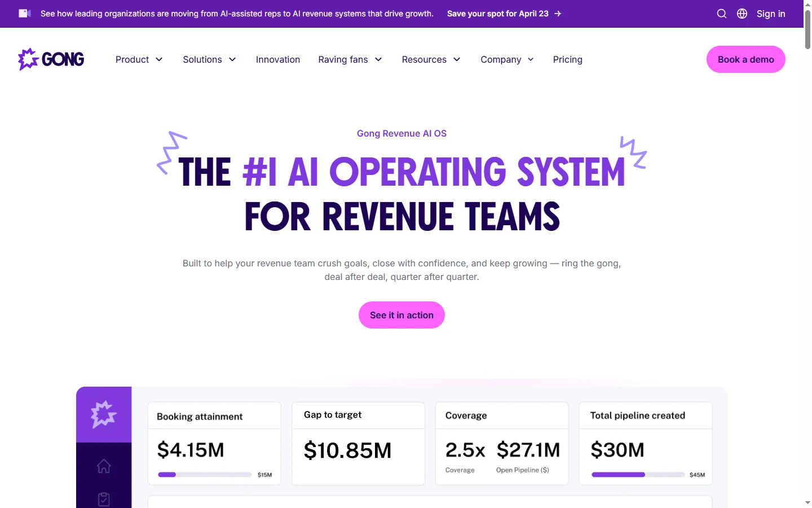Click the FOR REVENUE TEAMS headline
This screenshot has width=812, height=508.
(x=402, y=217)
